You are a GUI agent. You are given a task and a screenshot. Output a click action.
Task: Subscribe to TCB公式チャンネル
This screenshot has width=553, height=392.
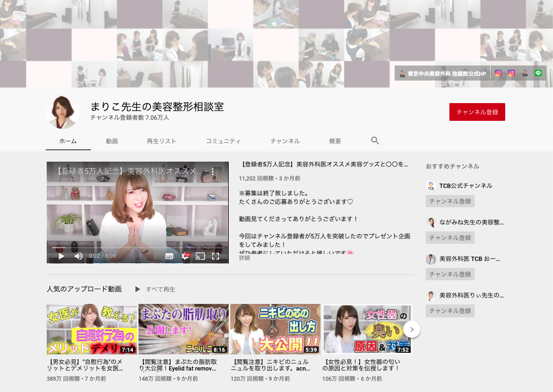[450, 201]
